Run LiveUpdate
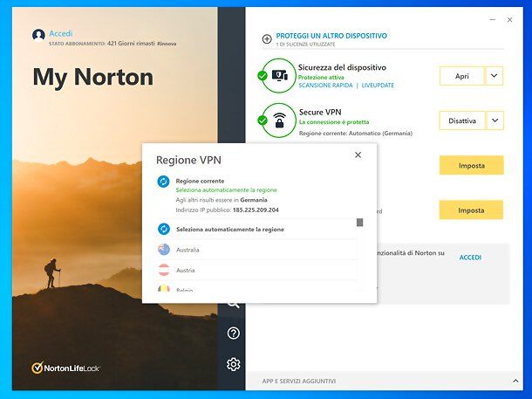Viewport: 532px width, 399px height. pos(378,86)
